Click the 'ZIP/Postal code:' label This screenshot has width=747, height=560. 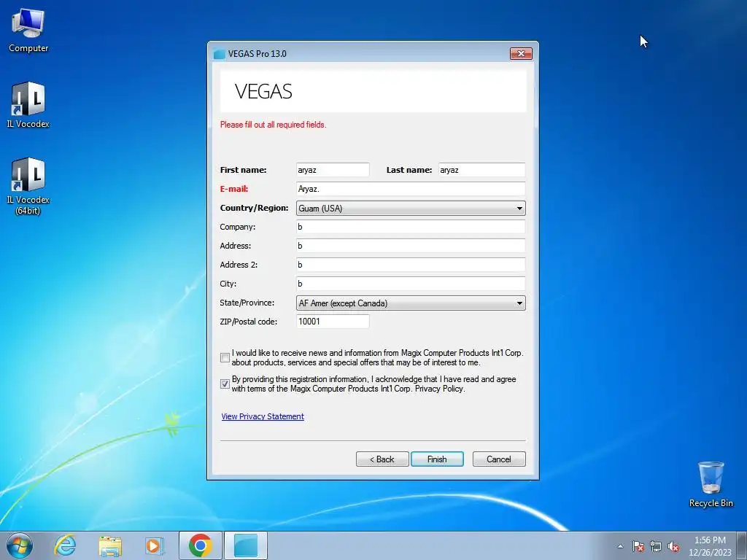(248, 322)
